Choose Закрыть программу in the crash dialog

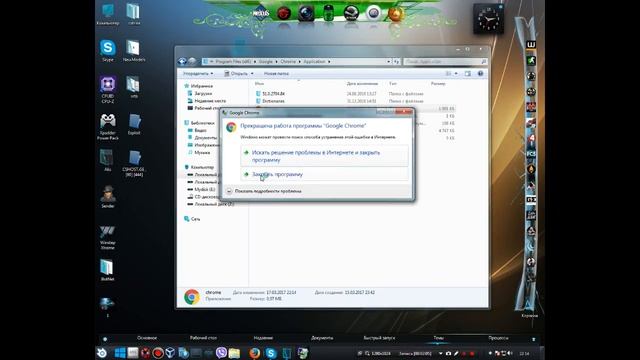tap(324, 174)
